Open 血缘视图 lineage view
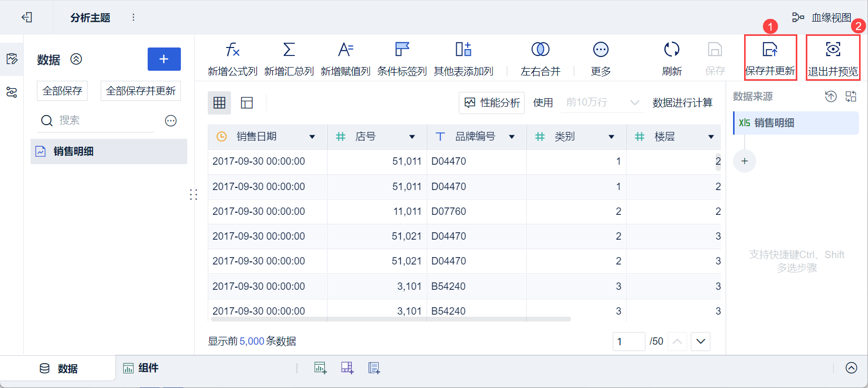This screenshot has width=868, height=388. point(822,17)
